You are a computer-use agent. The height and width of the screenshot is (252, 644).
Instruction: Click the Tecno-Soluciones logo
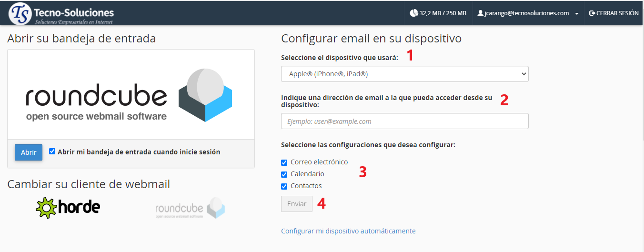click(61, 14)
